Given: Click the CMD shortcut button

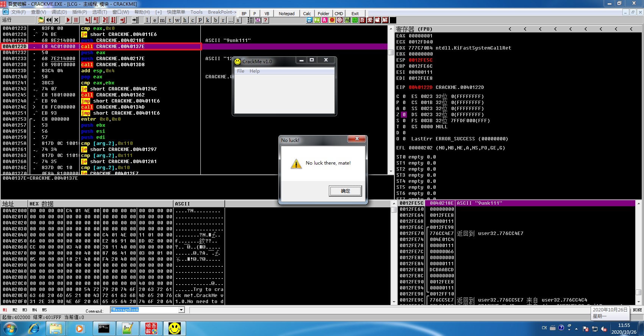Looking at the screenshot, I should point(339,14).
